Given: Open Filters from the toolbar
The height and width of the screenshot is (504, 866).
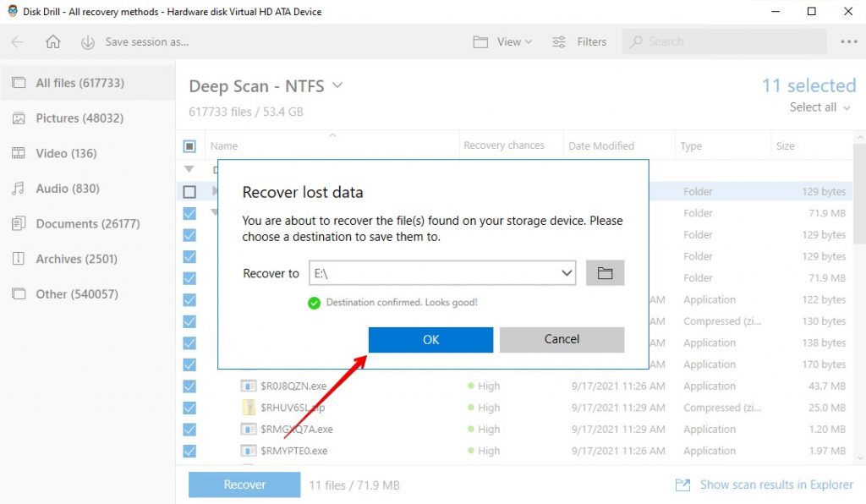Looking at the screenshot, I should pyautogui.click(x=579, y=41).
